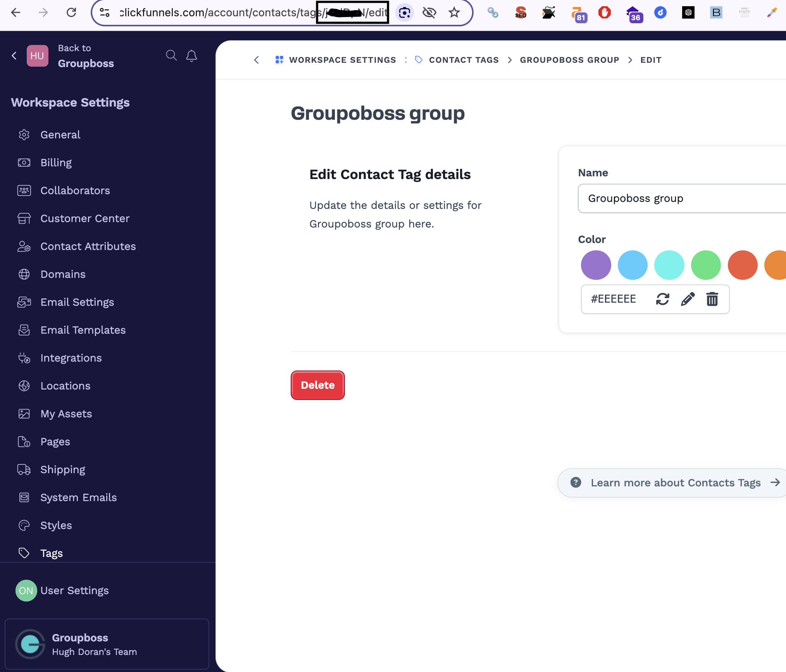This screenshot has height=672, width=786.
Task: Click the tag Name input field
Action: tap(682, 198)
